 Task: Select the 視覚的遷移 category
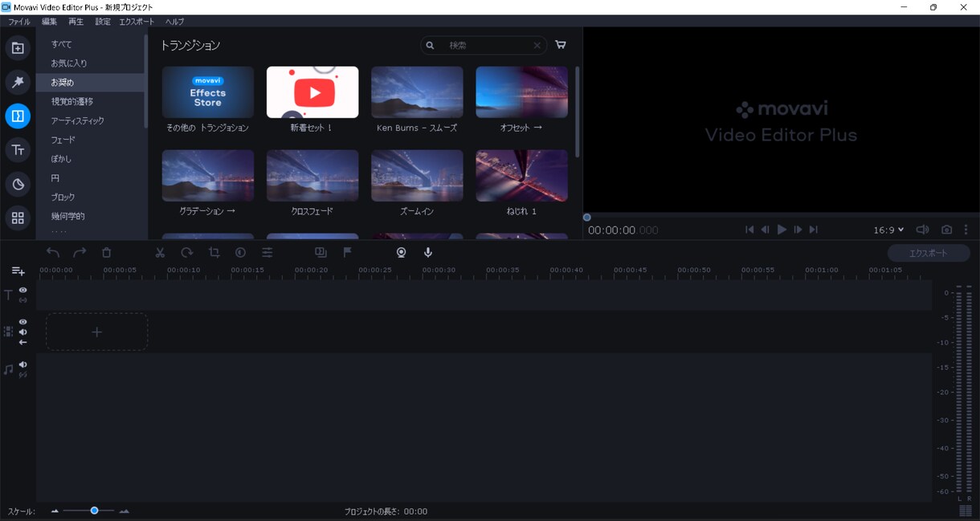point(90,102)
